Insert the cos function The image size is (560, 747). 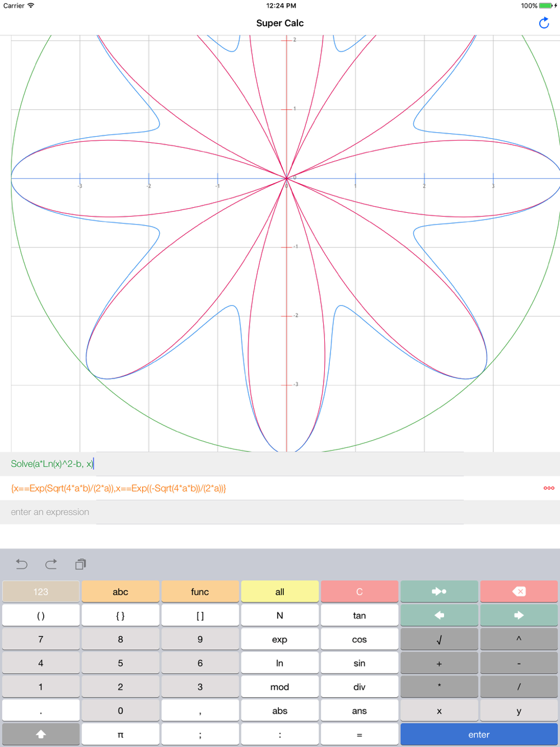[x=360, y=639]
